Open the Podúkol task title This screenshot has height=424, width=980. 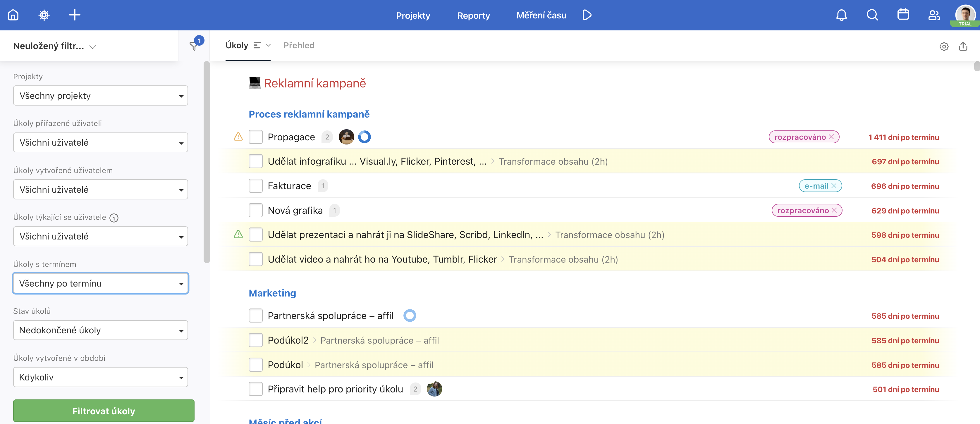pyautogui.click(x=285, y=365)
